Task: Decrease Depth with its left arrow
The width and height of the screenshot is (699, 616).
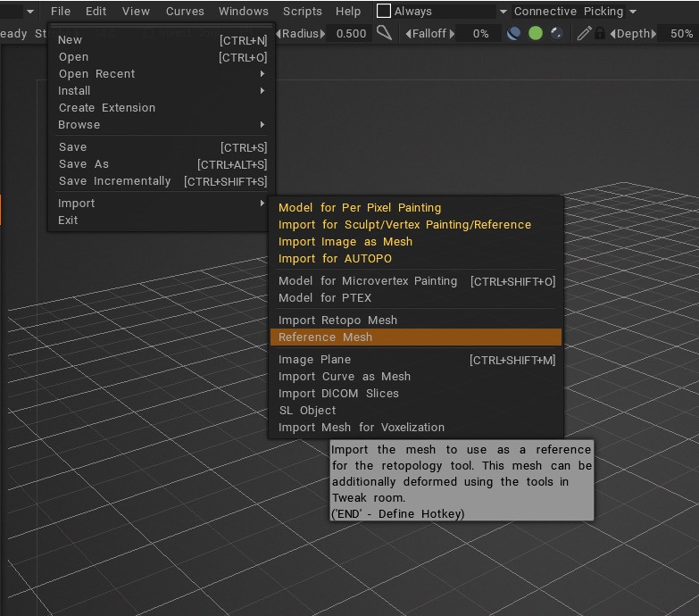Action: 613,33
